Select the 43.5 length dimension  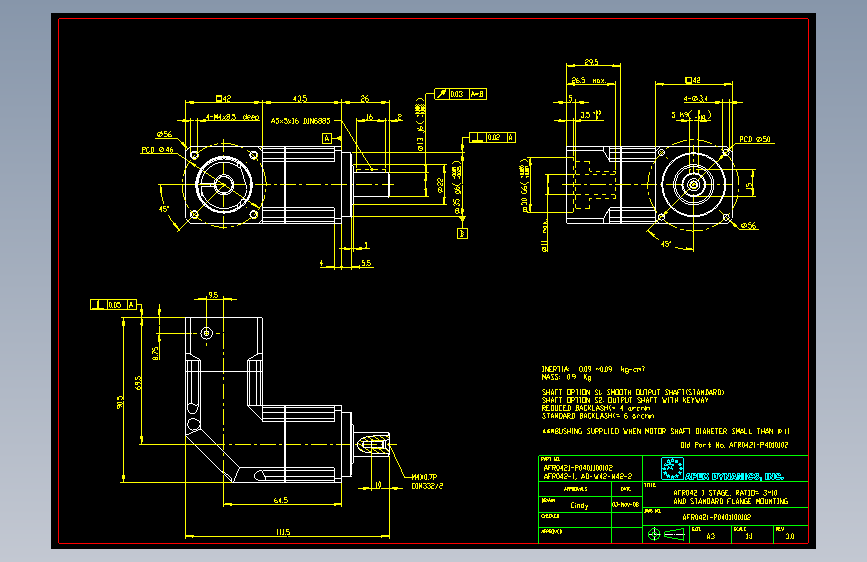coord(300,98)
